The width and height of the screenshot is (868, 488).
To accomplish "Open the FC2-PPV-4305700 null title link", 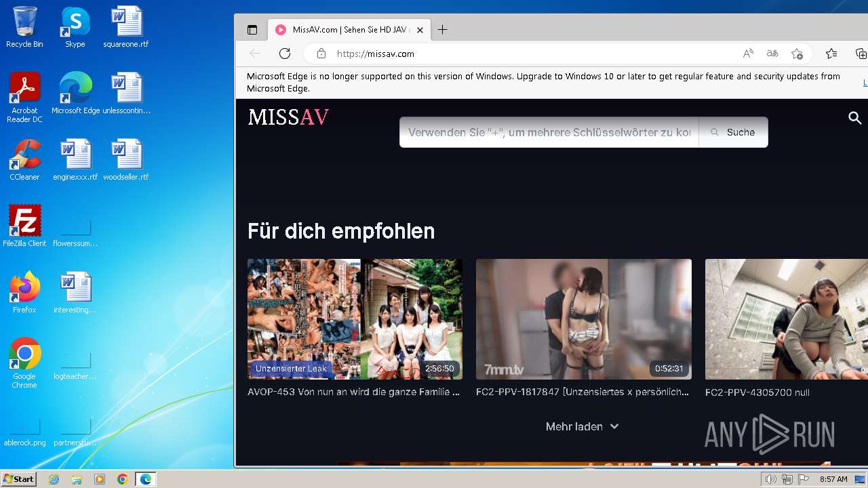I will [757, 392].
